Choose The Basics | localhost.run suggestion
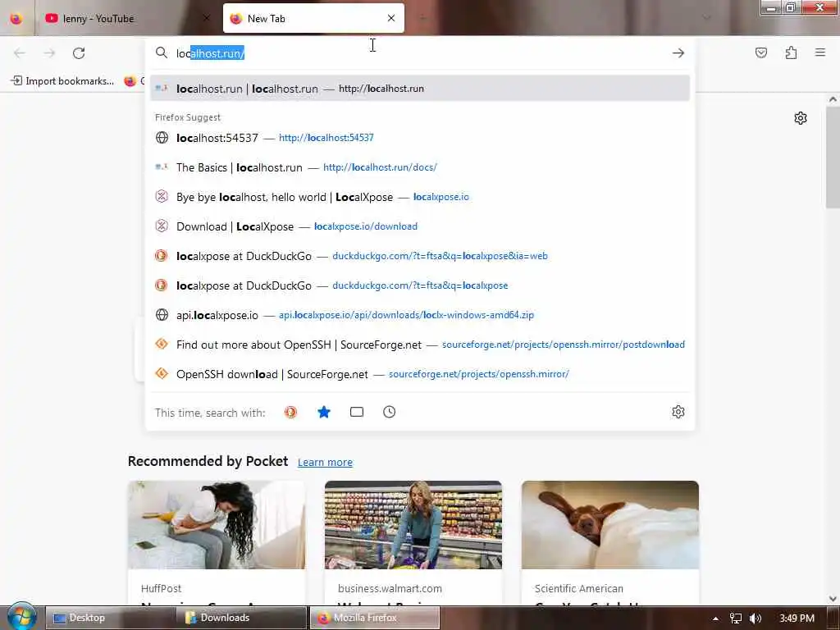This screenshot has width=840, height=630. click(x=420, y=167)
